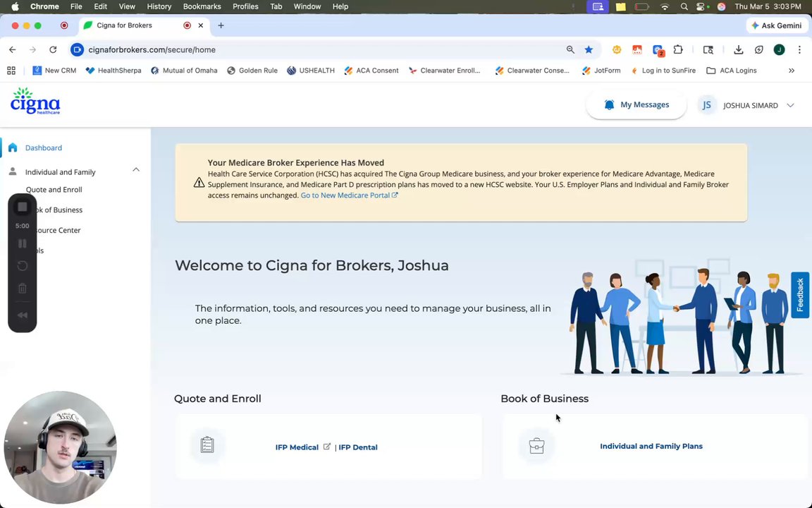Screen dimensions: 812x508
Task: Open Golden Rule bookmark
Action: (x=252, y=71)
